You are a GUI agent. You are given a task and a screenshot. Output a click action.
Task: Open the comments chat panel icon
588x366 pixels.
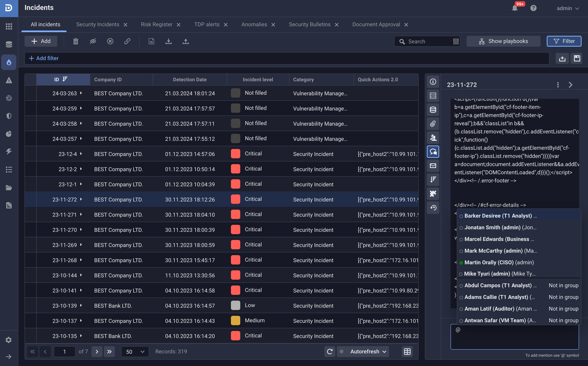433,151
